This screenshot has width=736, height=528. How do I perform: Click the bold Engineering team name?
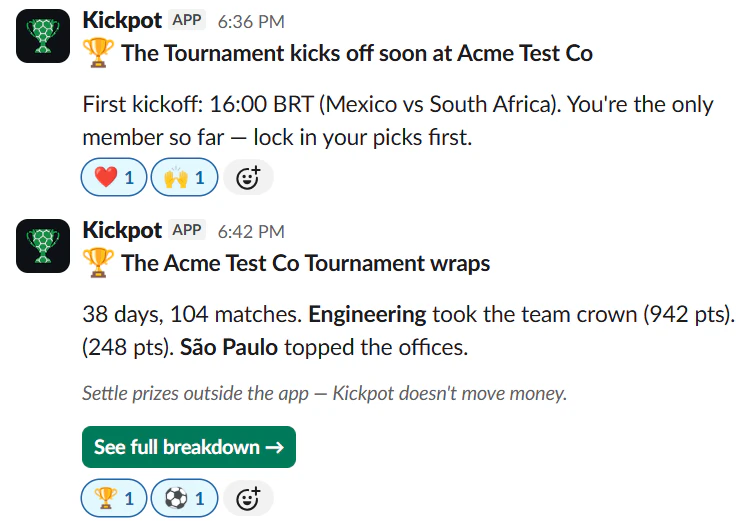[367, 314]
